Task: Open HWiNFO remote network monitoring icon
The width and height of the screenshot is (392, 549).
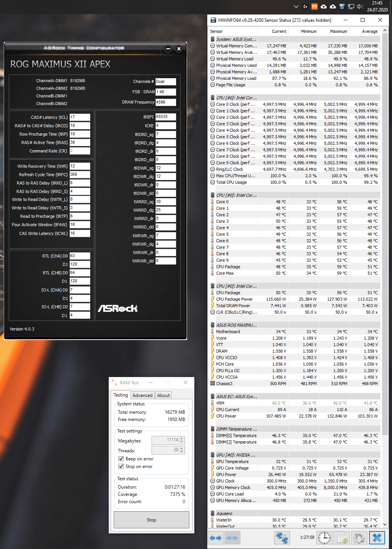Action: pyautogui.click(x=282, y=538)
